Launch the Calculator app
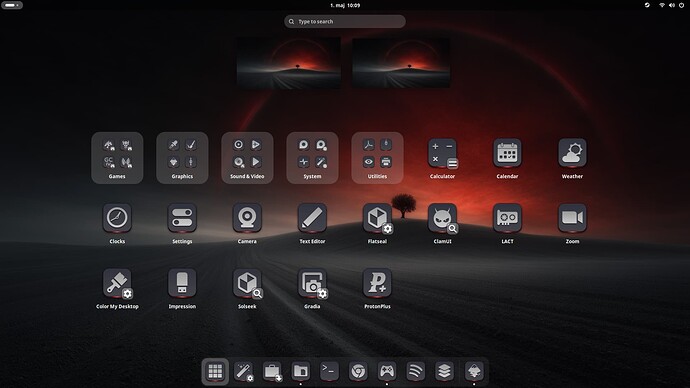690x388 pixels. [442, 154]
